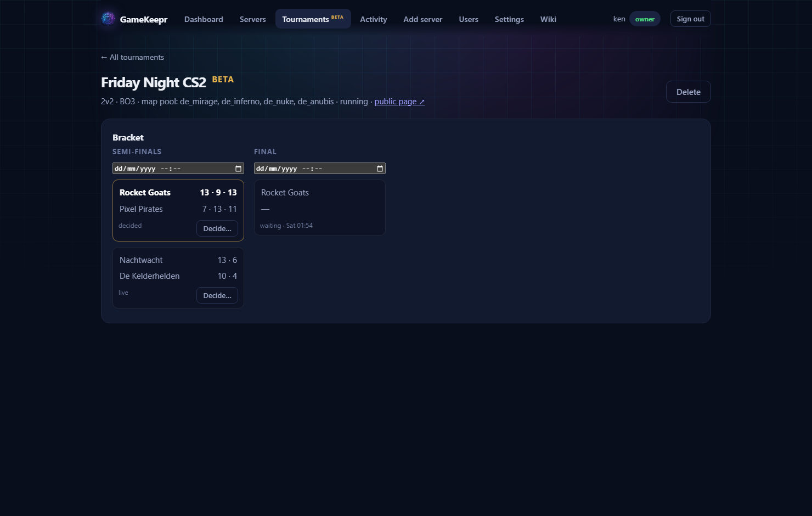Click the Bracket section heading
The width and height of the screenshot is (812, 516).
click(x=128, y=138)
